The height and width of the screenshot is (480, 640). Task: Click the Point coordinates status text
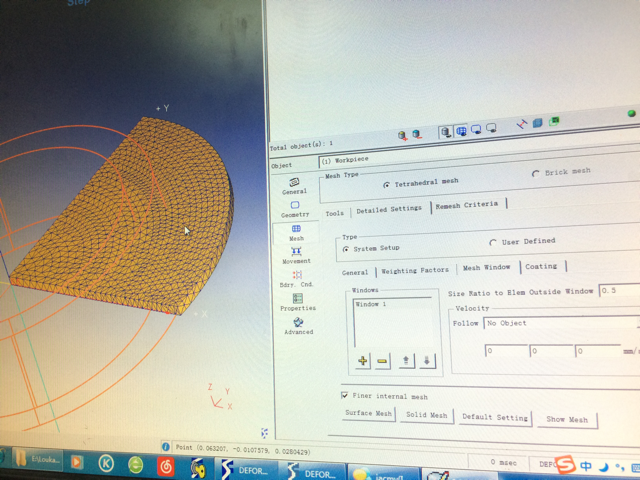(x=242, y=449)
